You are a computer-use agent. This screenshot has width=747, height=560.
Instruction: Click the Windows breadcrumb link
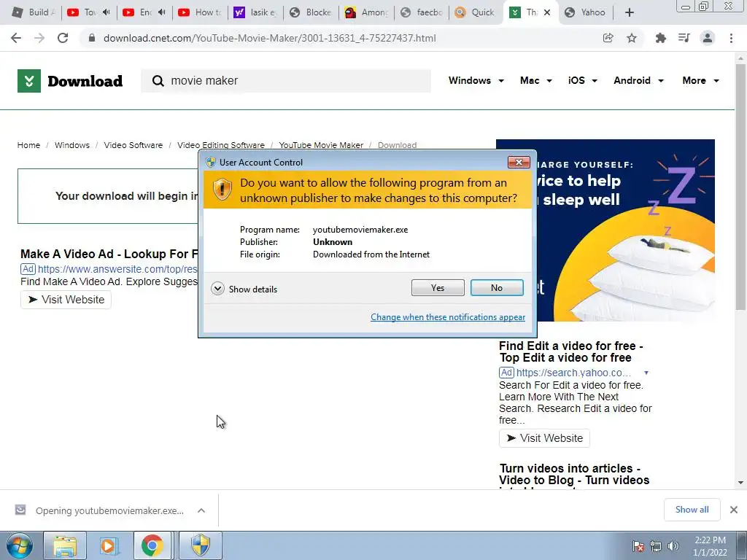coord(72,145)
